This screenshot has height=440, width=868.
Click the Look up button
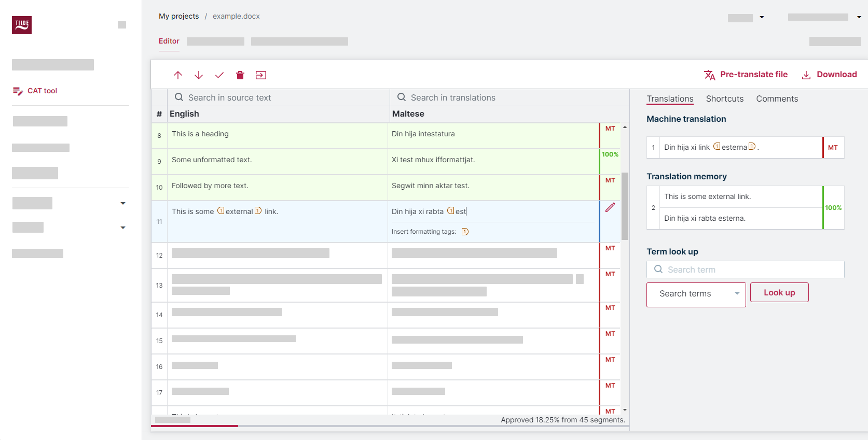779,293
